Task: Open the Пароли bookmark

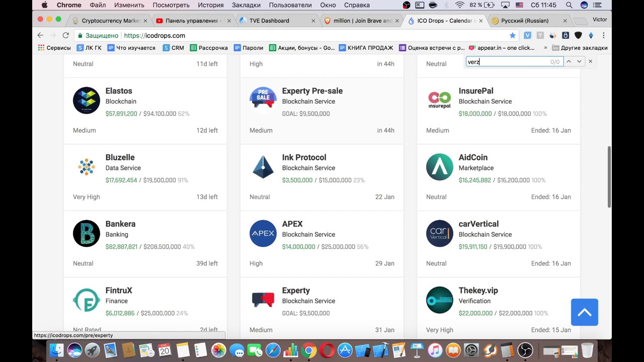Action: tap(248, 48)
